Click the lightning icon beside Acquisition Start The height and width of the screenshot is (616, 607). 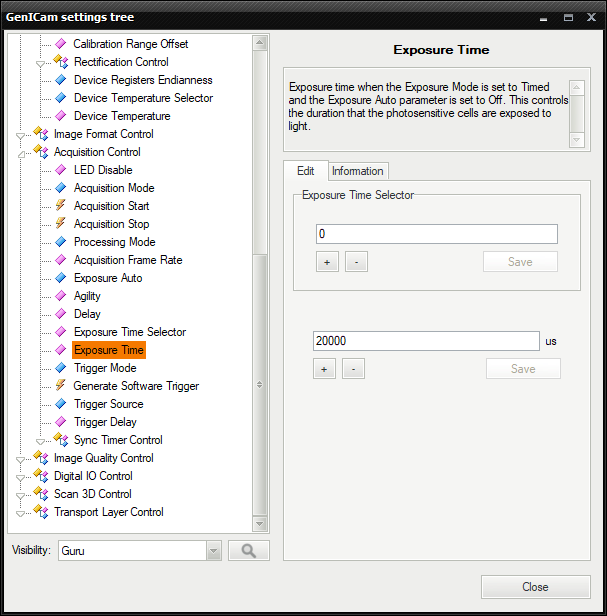click(x=60, y=206)
